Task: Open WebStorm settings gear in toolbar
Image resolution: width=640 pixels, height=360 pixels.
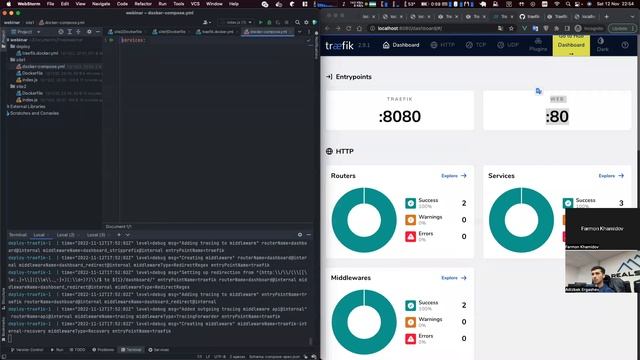Action: tap(306, 22)
